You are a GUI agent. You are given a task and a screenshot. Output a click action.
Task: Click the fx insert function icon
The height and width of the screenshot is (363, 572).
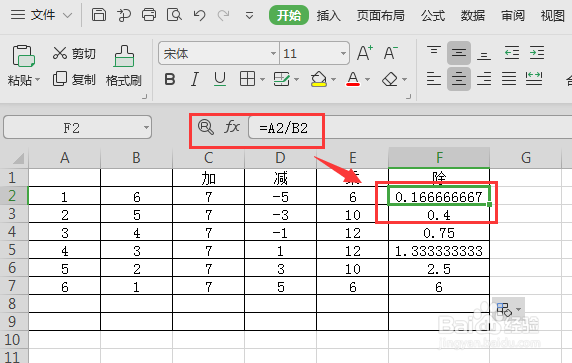232,127
